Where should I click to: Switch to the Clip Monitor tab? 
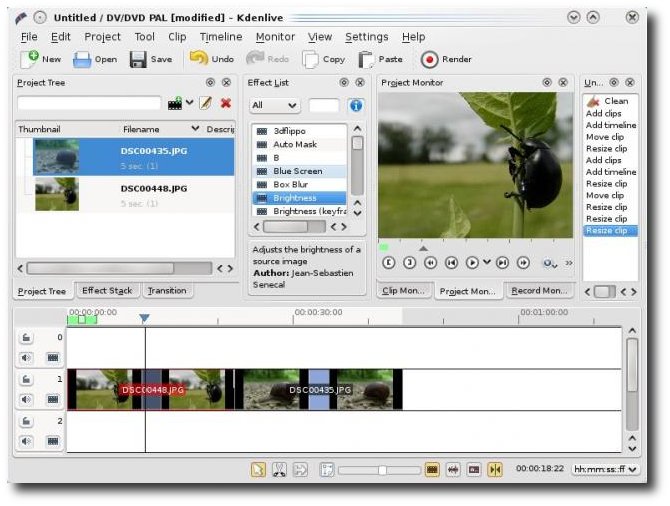click(403, 291)
